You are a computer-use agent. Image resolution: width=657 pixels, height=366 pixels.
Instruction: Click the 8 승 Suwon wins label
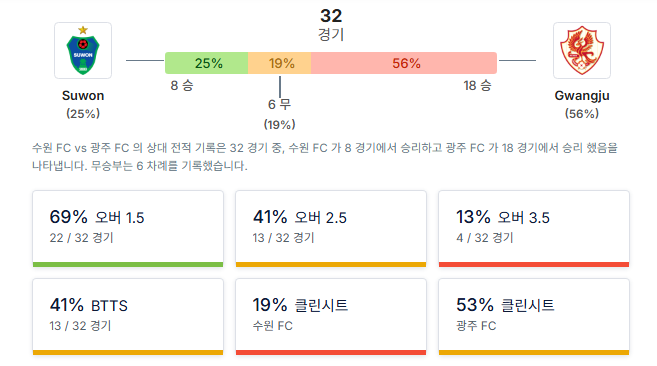182,86
